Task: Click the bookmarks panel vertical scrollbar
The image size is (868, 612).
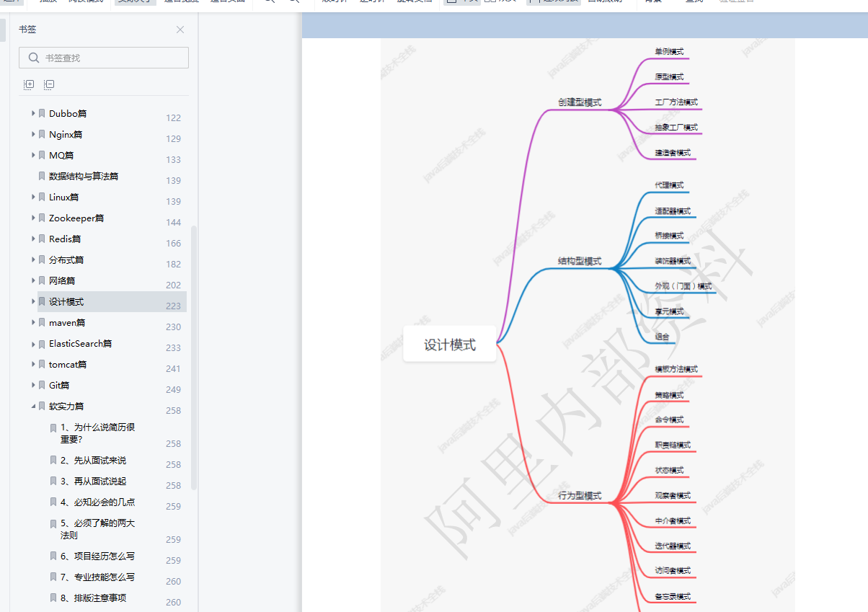Action: coord(193,358)
